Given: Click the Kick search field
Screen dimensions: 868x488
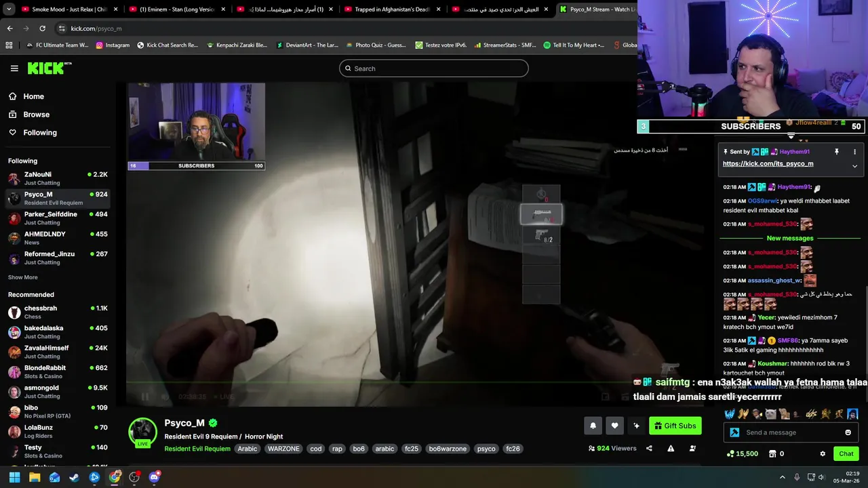Looking at the screenshot, I should pyautogui.click(x=434, y=68).
